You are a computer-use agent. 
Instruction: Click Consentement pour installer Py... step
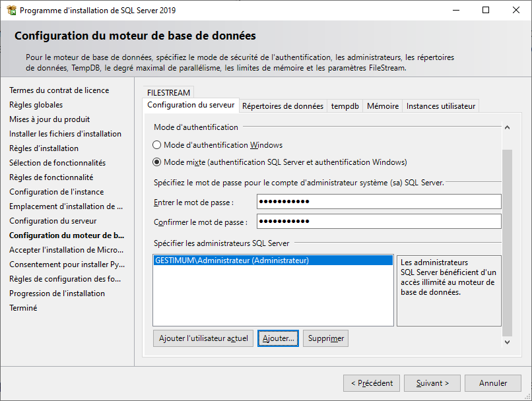(67, 264)
